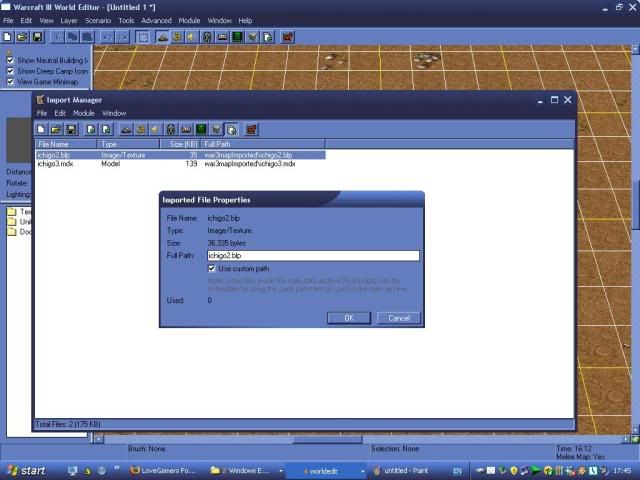The image size is (640, 480).
Task: Open the Object Manager from main toolbar
Action: point(253,37)
